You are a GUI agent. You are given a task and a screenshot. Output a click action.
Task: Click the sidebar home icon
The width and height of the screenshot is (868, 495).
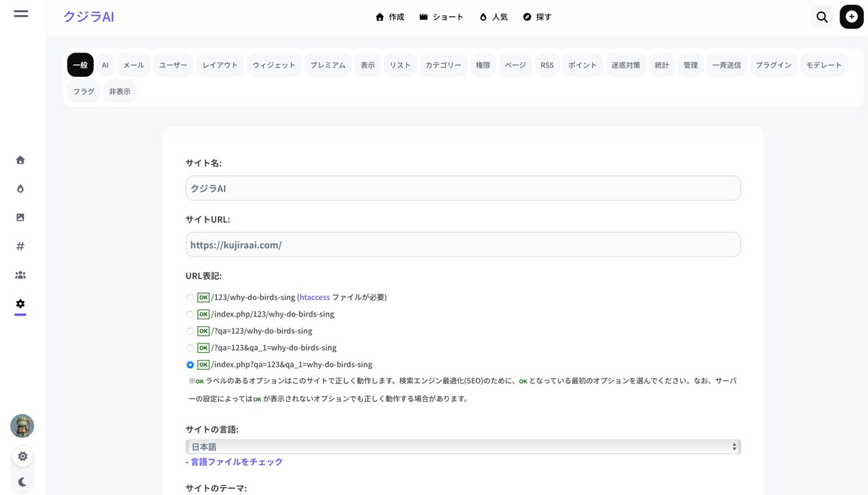21,160
